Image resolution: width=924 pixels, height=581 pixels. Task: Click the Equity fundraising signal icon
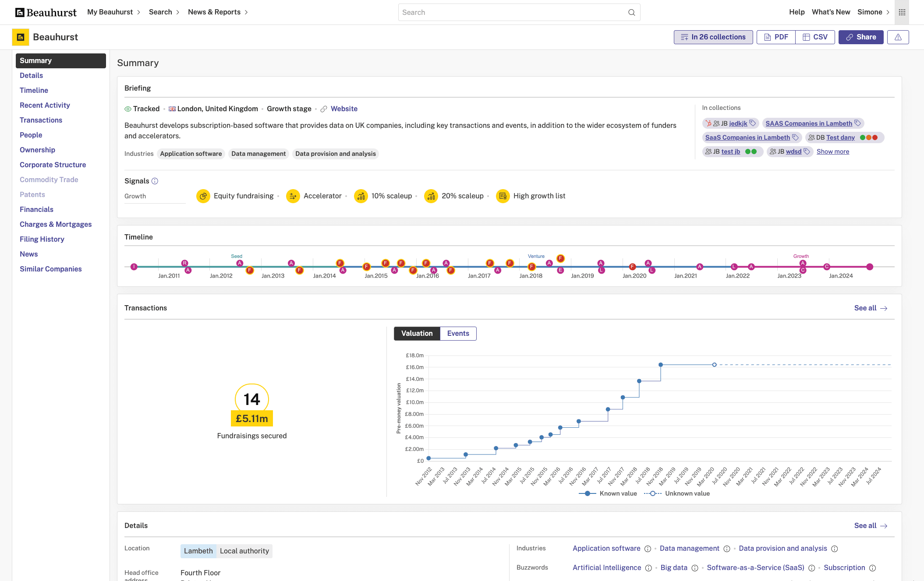[203, 196]
